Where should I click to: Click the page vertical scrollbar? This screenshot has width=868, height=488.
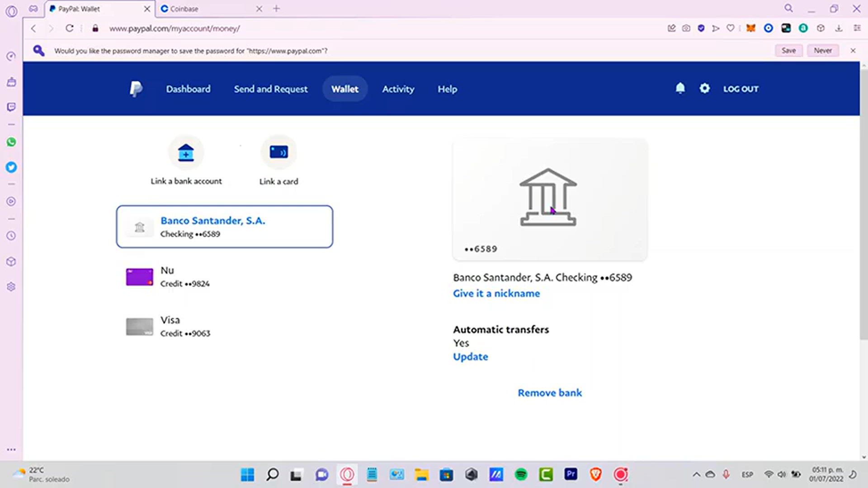click(x=863, y=204)
